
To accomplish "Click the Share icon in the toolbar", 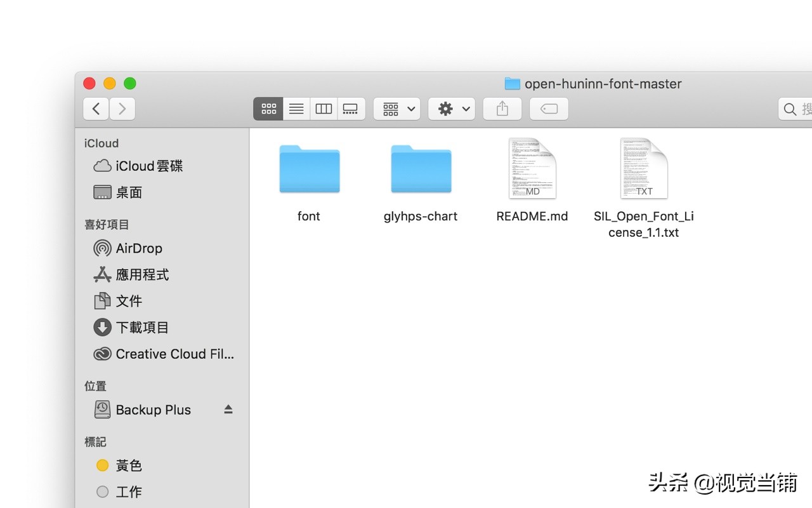I will 502,108.
